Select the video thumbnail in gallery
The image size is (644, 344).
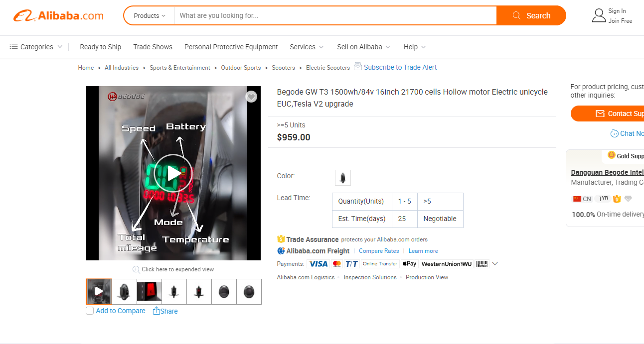pos(99,292)
